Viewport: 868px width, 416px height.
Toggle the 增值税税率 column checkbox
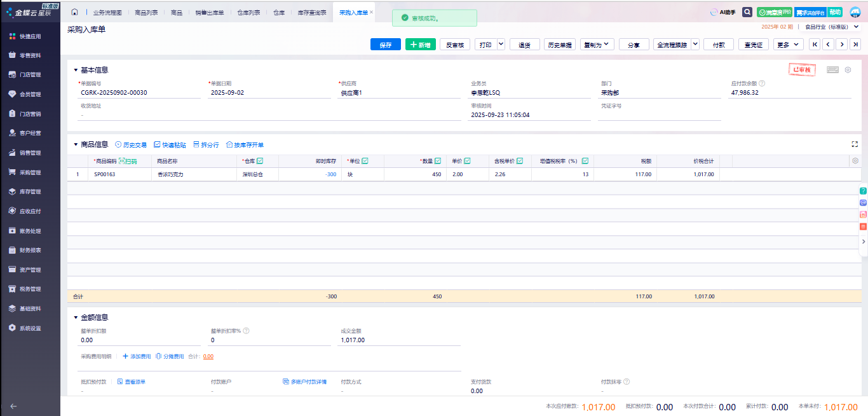coord(585,161)
